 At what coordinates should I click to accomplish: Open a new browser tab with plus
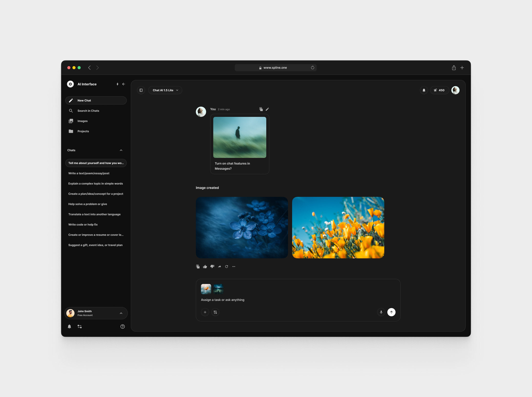point(462,68)
